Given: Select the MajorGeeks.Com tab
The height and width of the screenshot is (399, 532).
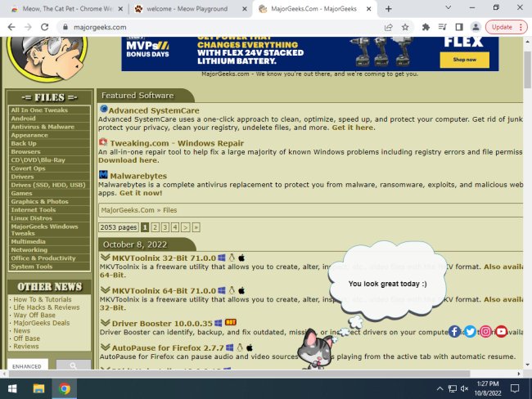Looking at the screenshot, I should coord(313,9).
